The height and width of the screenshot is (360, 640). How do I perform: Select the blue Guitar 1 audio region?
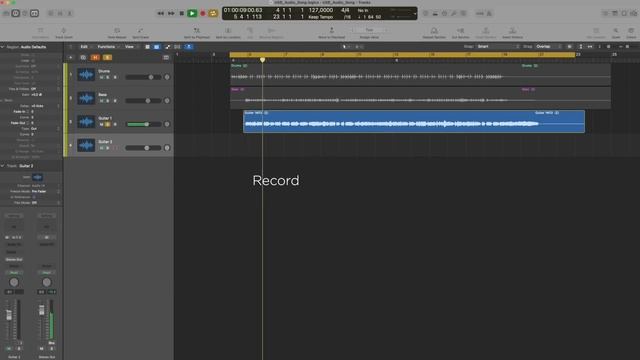coord(414,122)
